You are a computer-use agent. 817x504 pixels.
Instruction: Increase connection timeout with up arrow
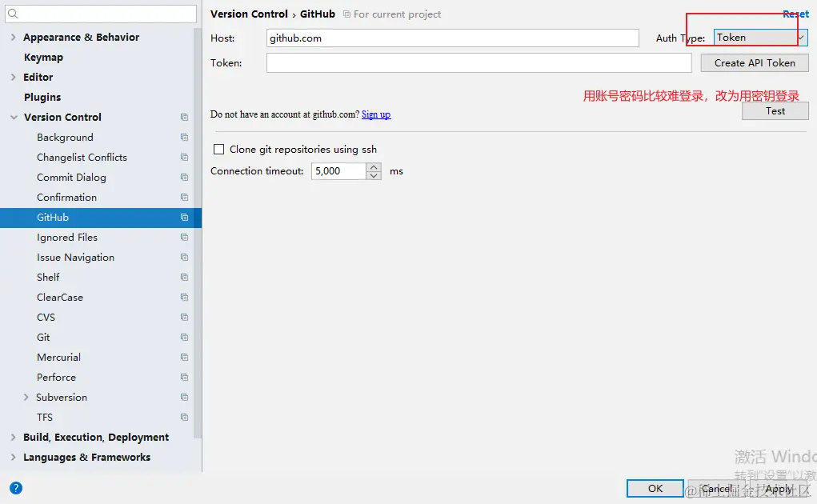coord(374,167)
